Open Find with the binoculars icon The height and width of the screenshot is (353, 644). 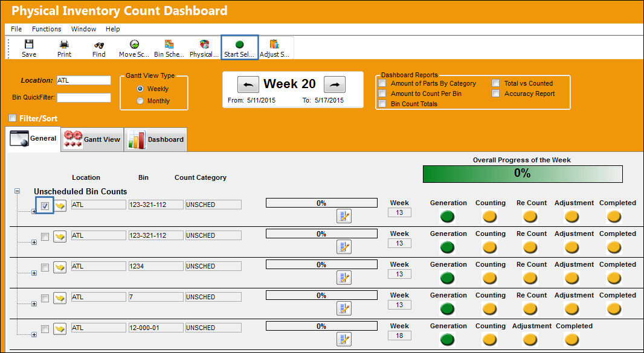coord(99,45)
